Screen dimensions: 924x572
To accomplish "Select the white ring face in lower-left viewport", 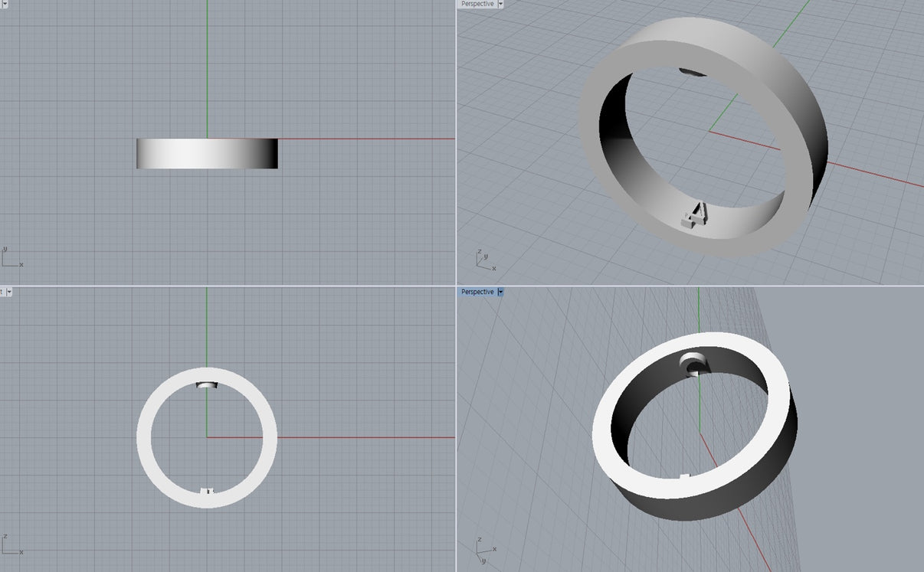I will tap(144, 436).
